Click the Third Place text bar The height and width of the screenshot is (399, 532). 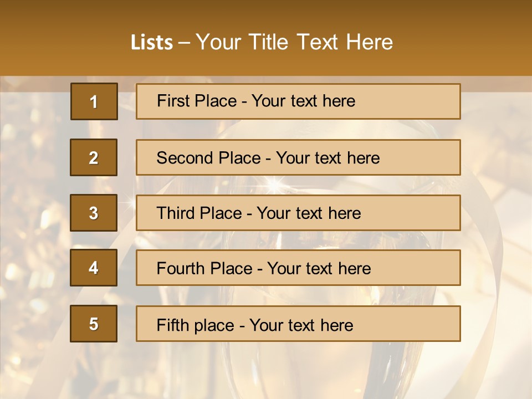[298, 213]
